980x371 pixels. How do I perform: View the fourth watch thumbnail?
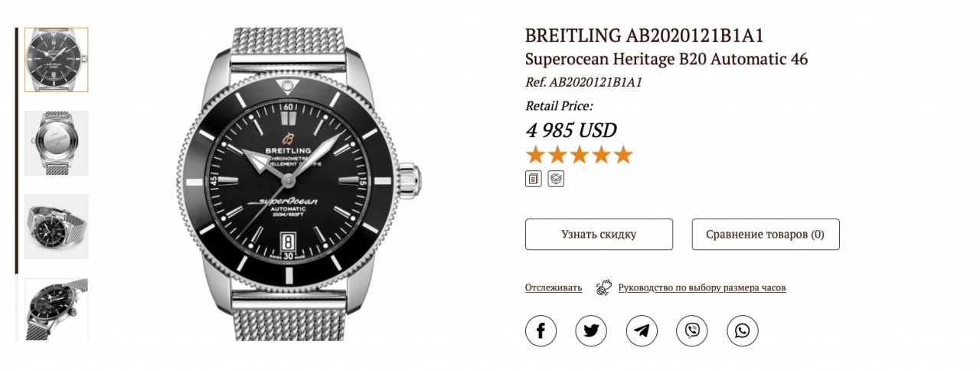tap(57, 309)
